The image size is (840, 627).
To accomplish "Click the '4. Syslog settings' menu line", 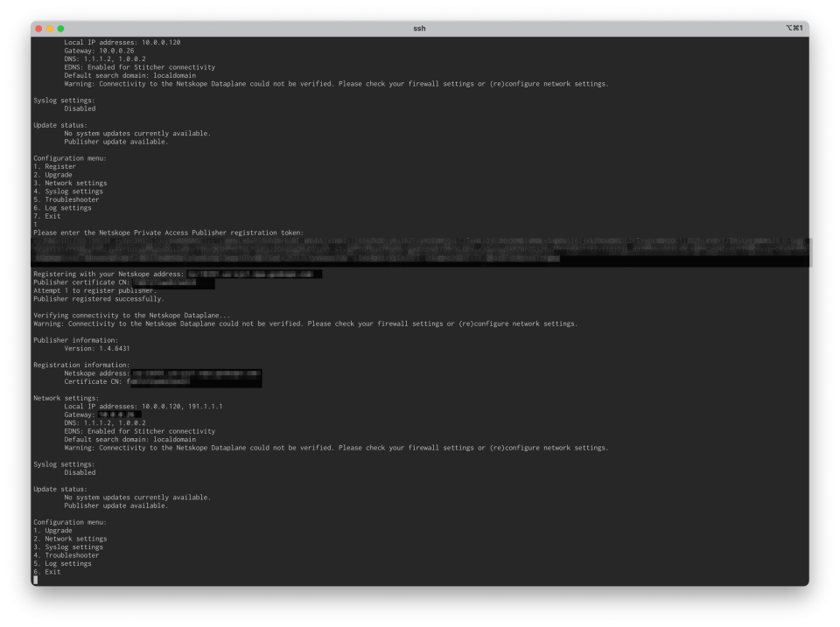I will click(x=68, y=192).
